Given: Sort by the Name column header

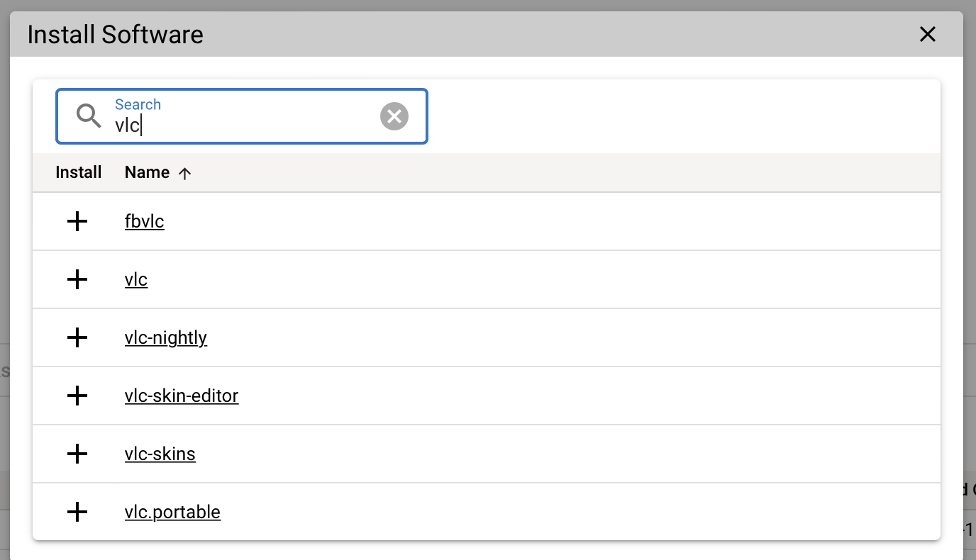Looking at the screenshot, I should click(147, 173).
